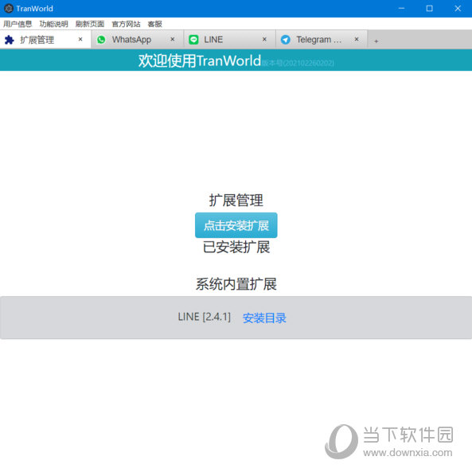Close the TranWorld window
The height and width of the screenshot is (476, 472).
[x=458, y=8]
